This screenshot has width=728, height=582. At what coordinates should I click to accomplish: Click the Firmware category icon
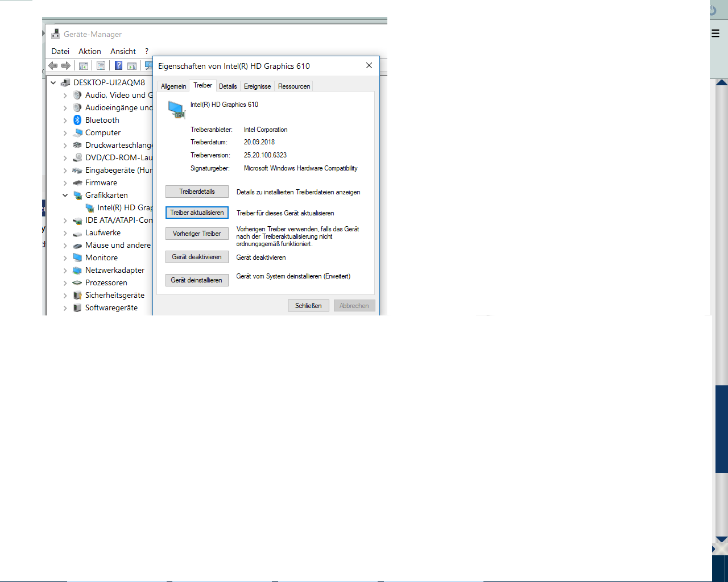click(x=78, y=182)
